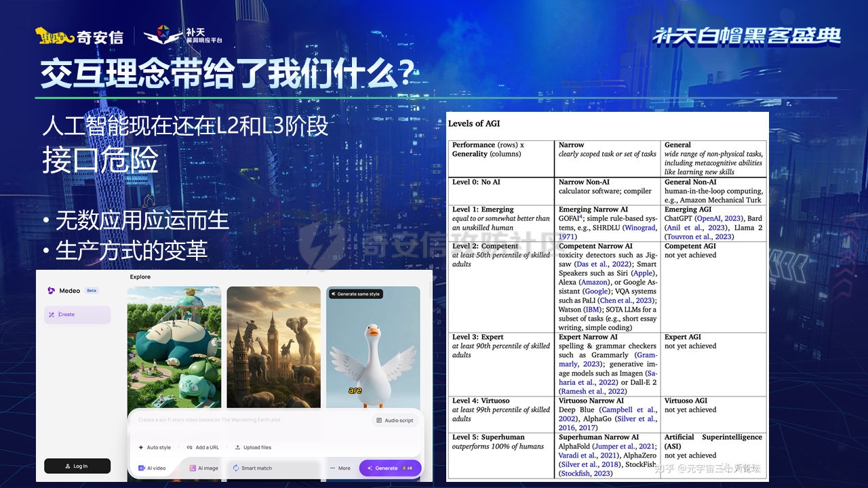Click the Log In button

pyautogui.click(x=77, y=466)
